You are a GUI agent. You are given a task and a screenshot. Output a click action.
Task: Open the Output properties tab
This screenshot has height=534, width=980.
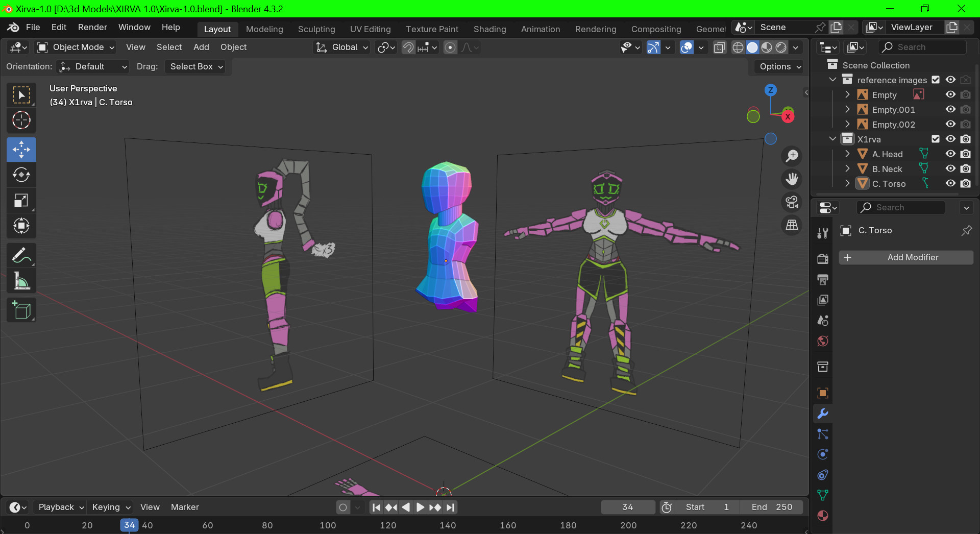[822, 279]
